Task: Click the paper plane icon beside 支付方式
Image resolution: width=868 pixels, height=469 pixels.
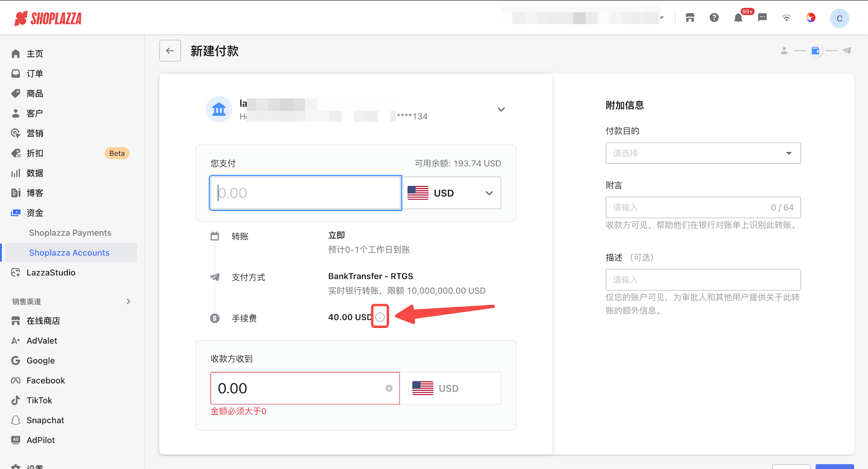Action: [215, 277]
